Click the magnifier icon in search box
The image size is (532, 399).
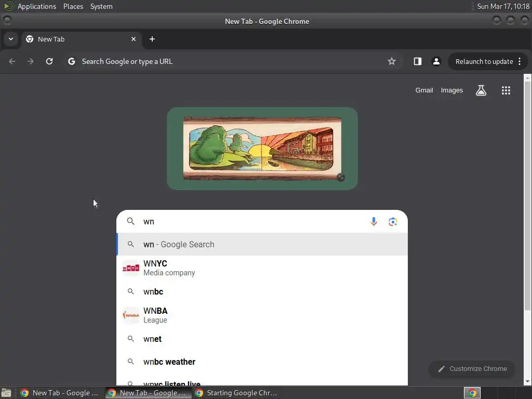tap(130, 221)
